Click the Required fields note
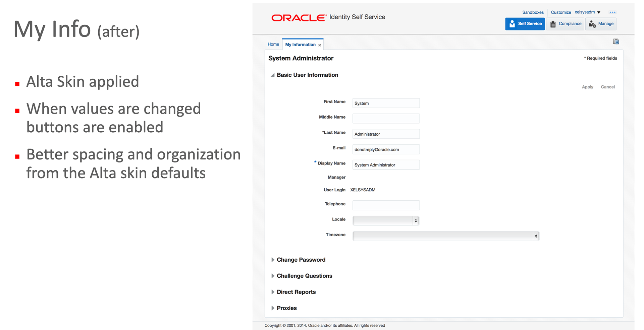Screen dimensions: 644x330 [600, 58]
